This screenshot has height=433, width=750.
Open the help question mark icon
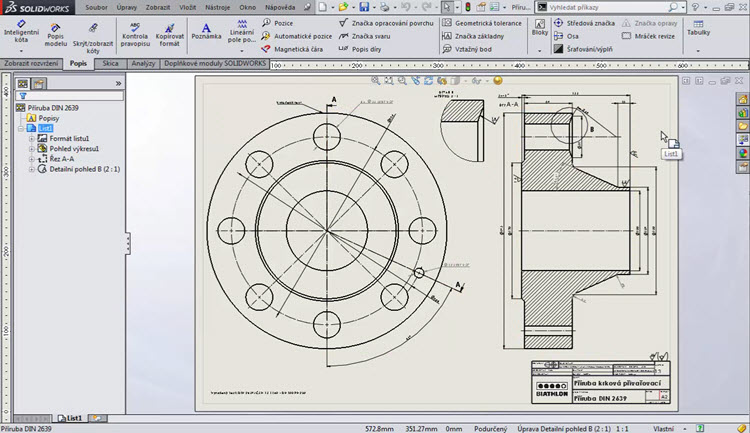pyautogui.click(x=695, y=7)
